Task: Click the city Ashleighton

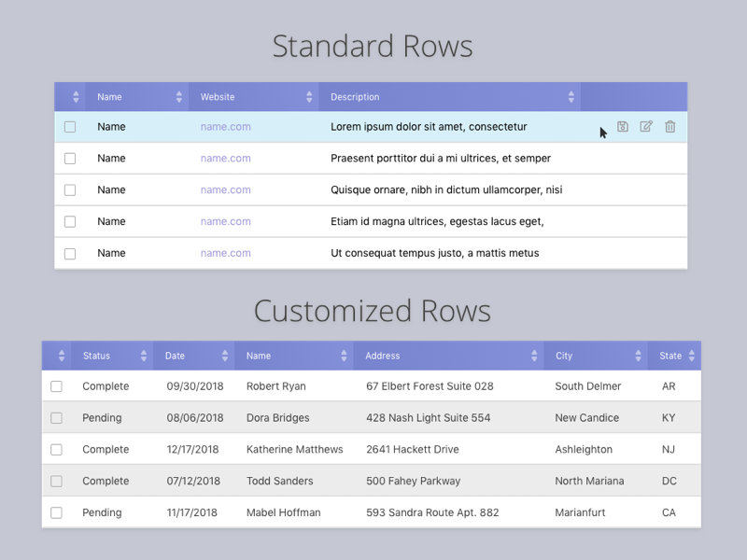Action: coord(584,450)
